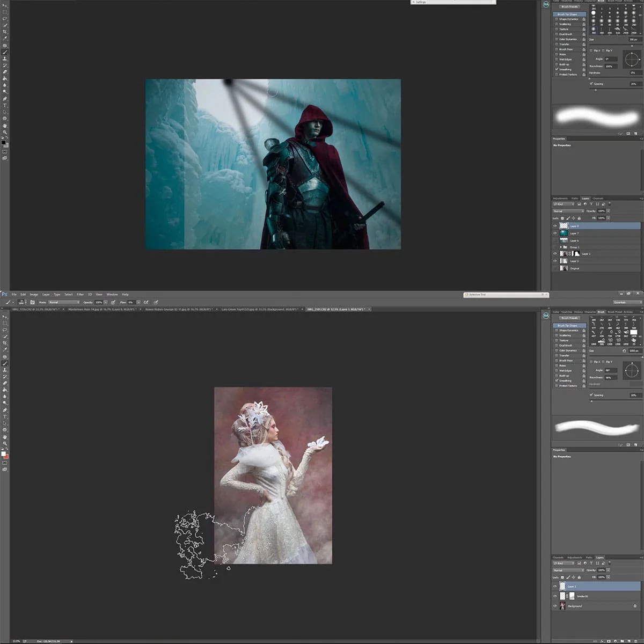This screenshot has height=644, width=644.
Task: Open the Kind filter dropdown in Layers panel
Action: (x=563, y=563)
